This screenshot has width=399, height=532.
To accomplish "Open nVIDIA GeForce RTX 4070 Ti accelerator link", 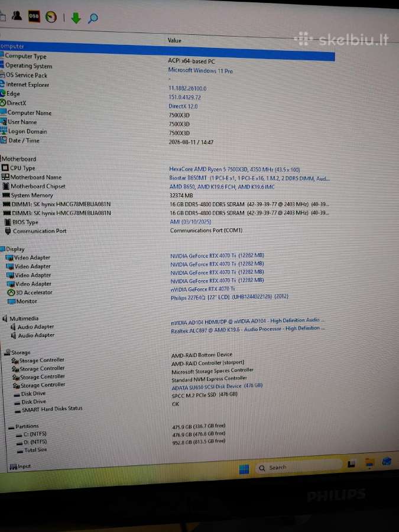I will 203,289.
